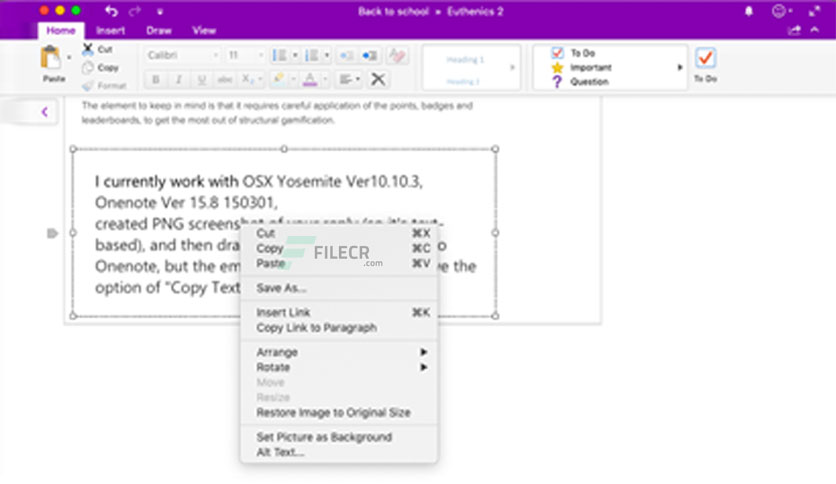The height and width of the screenshot is (484, 836).
Task: Open the quick access customize arrow
Action: pos(160,11)
